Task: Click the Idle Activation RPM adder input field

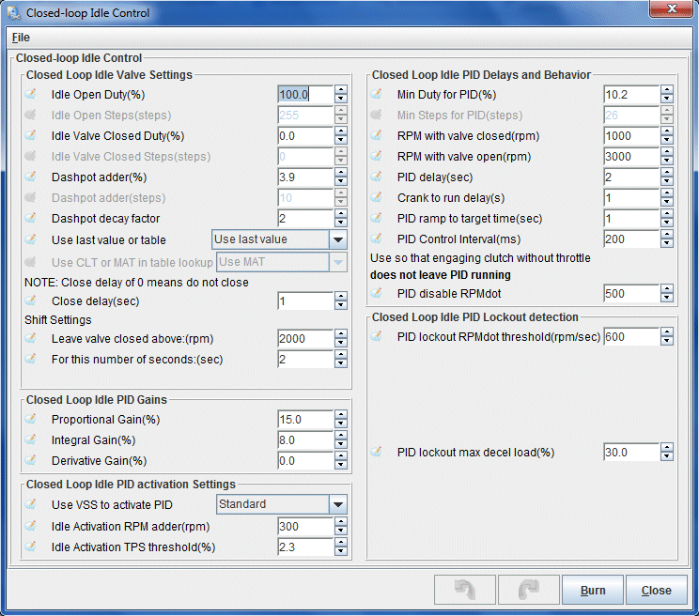Action: coord(306,526)
